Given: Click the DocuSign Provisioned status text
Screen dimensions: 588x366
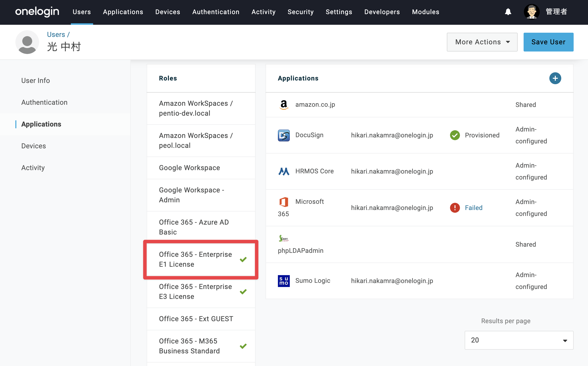Looking at the screenshot, I should 482,135.
